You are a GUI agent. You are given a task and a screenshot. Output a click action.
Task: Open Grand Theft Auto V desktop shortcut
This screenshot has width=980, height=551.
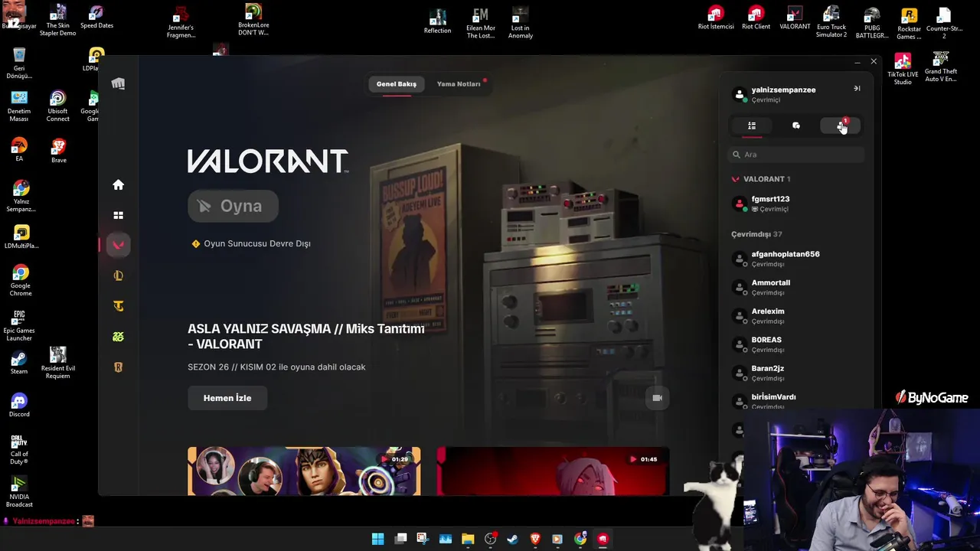940,67
